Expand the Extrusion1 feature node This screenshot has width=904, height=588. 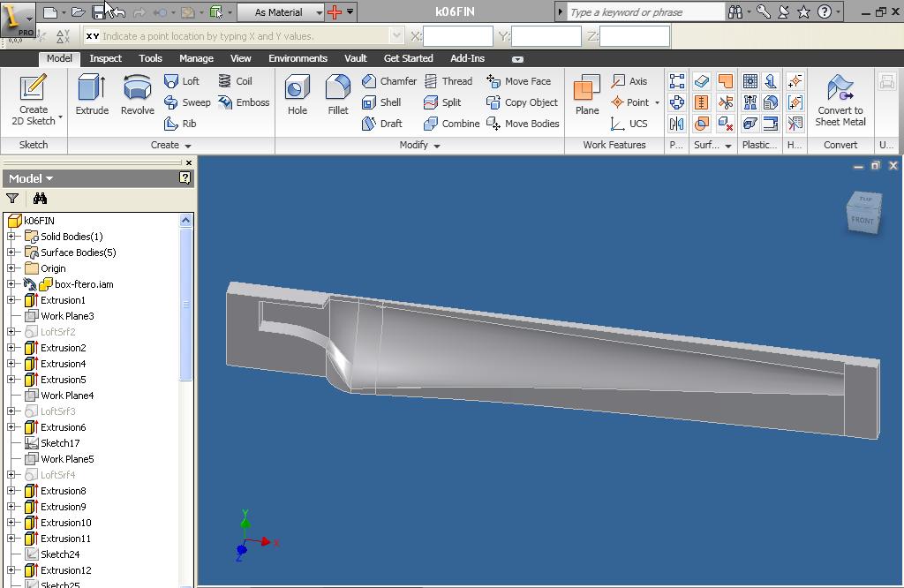click(11, 300)
